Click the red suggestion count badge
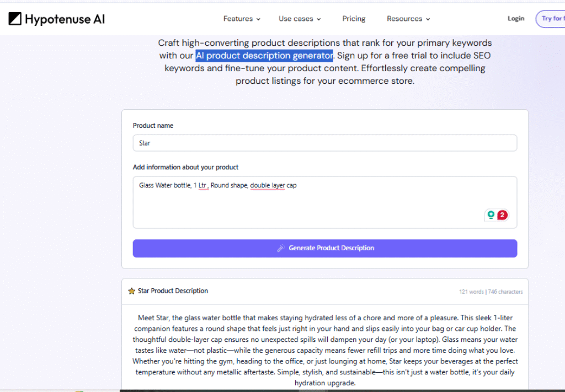 pos(502,215)
